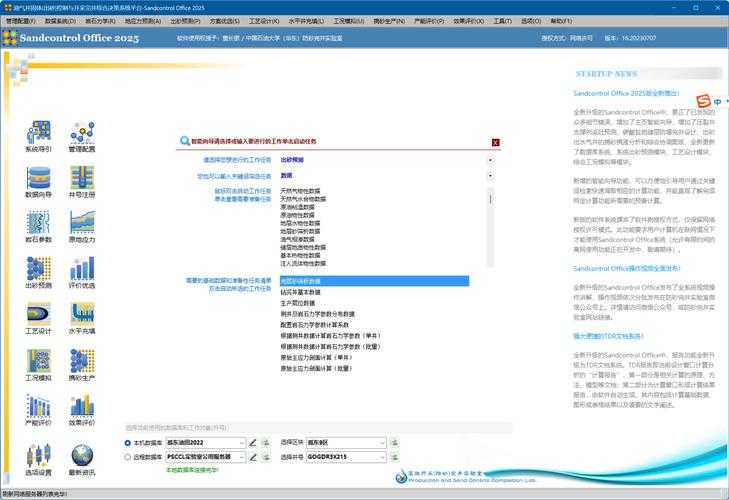Click the task list vertical scrollbar
The height and width of the screenshot is (500, 729).
[x=490, y=227]
